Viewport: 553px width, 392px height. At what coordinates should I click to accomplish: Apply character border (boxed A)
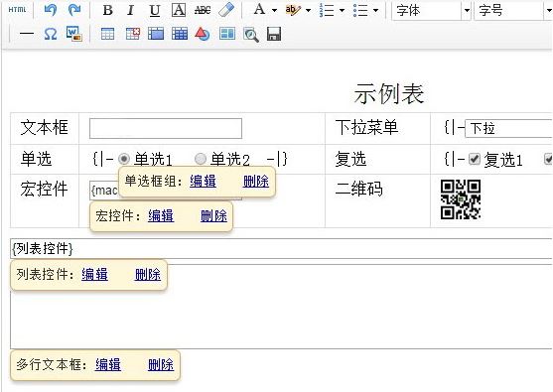[179, 10]
